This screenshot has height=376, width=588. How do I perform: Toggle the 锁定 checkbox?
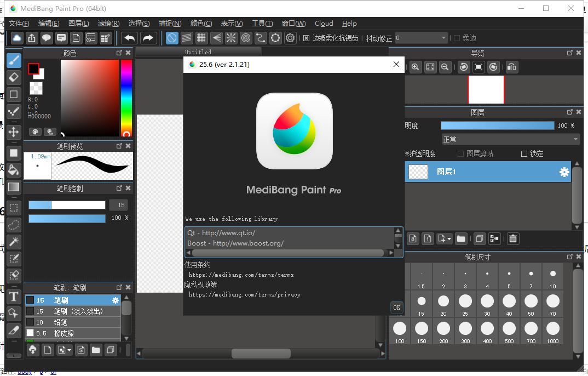click(524, 154)
